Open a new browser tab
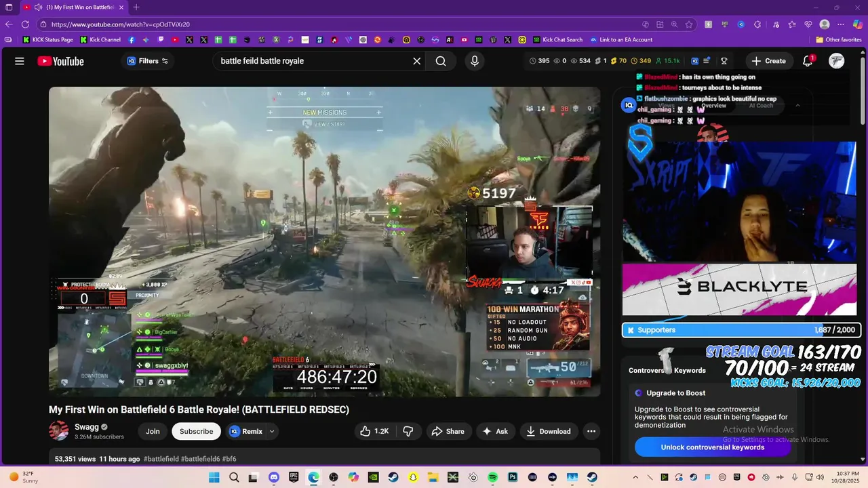The width and height of the screenshot is (868, 488). 136,7
